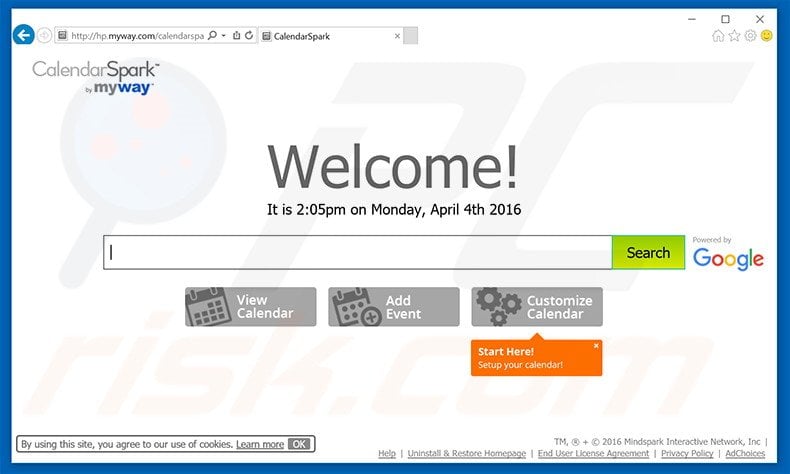Close the browser window

point(760,19)
